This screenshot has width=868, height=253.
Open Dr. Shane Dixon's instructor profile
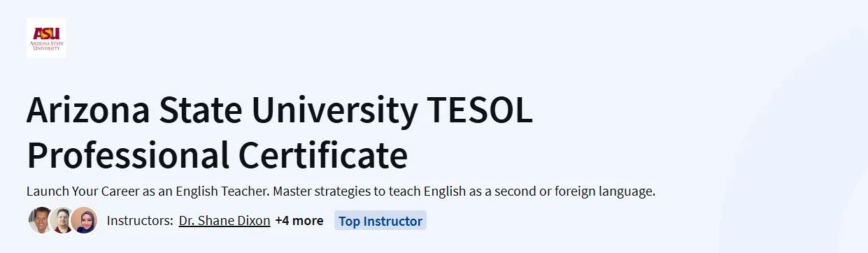225,221
